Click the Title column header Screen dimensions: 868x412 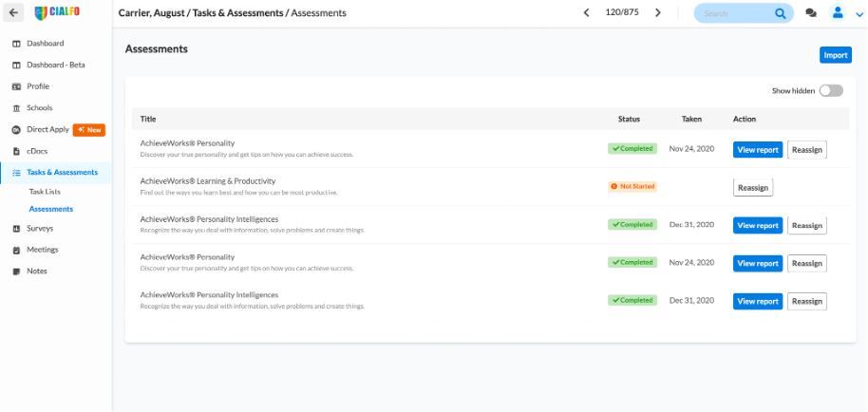pyautogui.click(x=148, y=119)
